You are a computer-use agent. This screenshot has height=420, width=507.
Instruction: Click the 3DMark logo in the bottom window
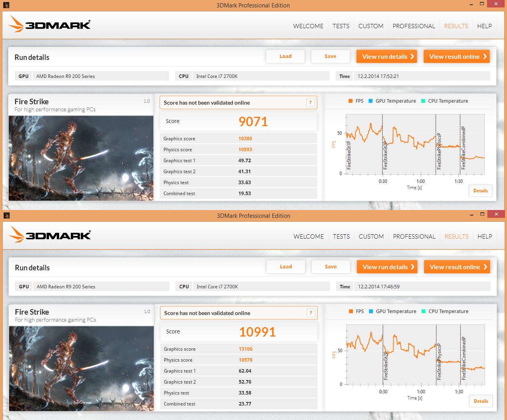pyautogui.click(x=50, y=235)
